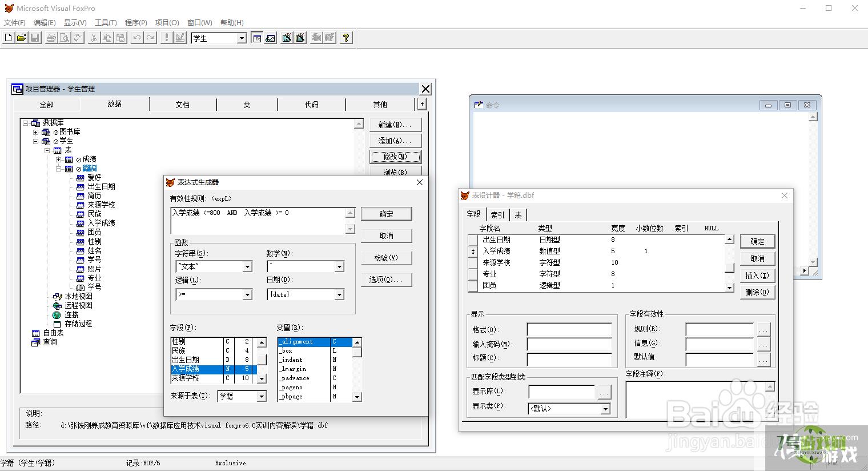The width and height of the screenshot is (868, 471).
Task: Expand the 成绩 table node
Action: pos(58,159)
